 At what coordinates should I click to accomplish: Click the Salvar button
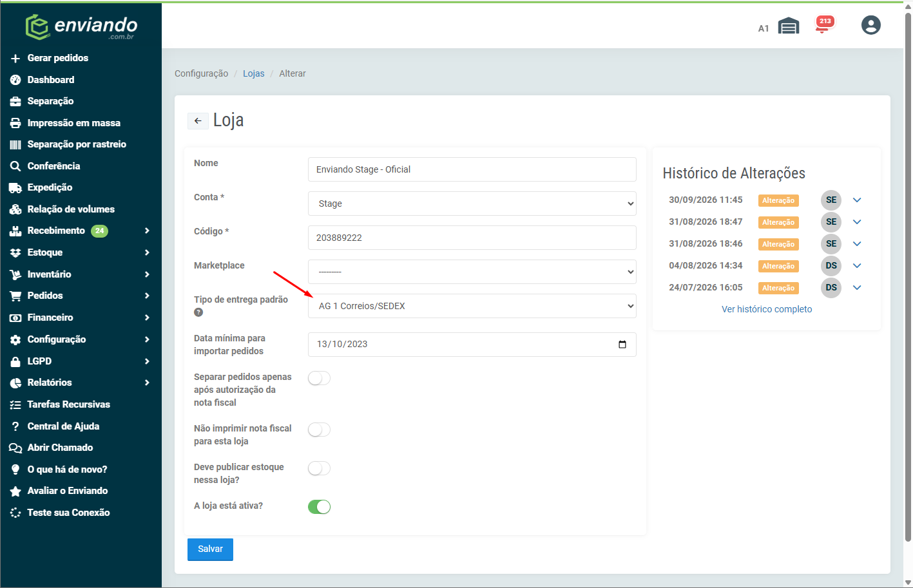point(210,549)
